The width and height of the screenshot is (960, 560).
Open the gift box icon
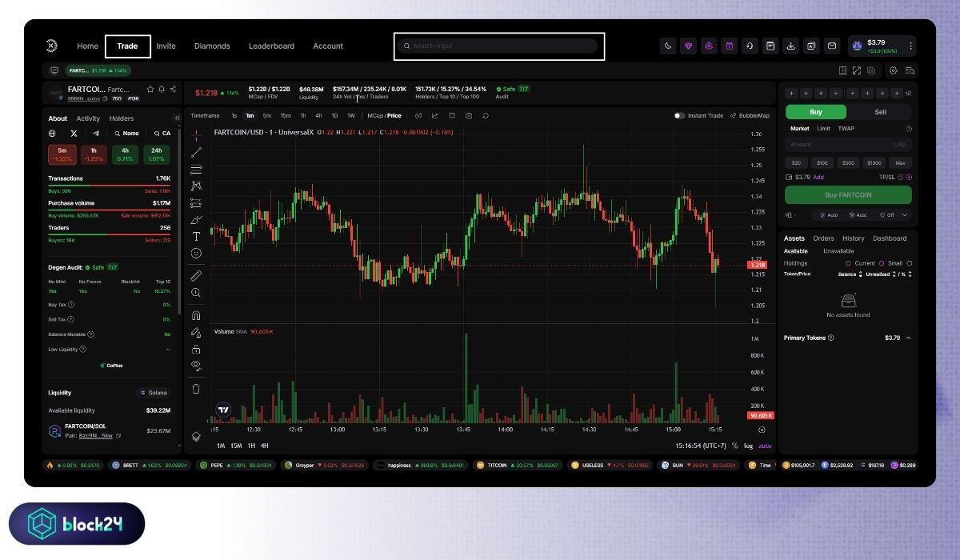(x=730, y=46)
